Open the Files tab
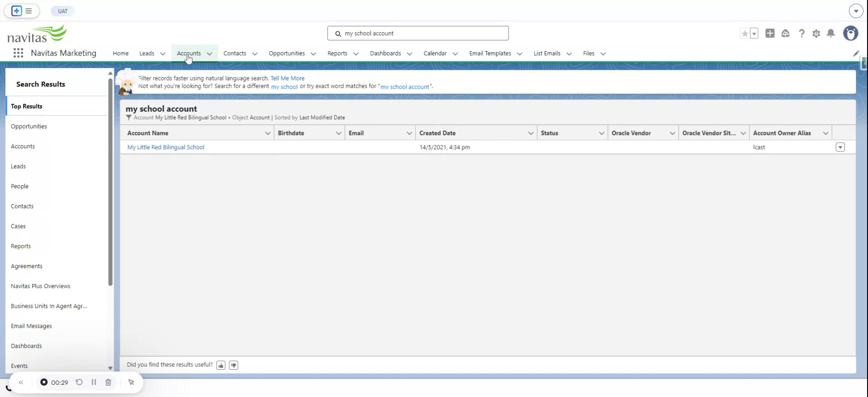Image resolution: width=868 pixels, height=397 pixels. tap(589, 54)
